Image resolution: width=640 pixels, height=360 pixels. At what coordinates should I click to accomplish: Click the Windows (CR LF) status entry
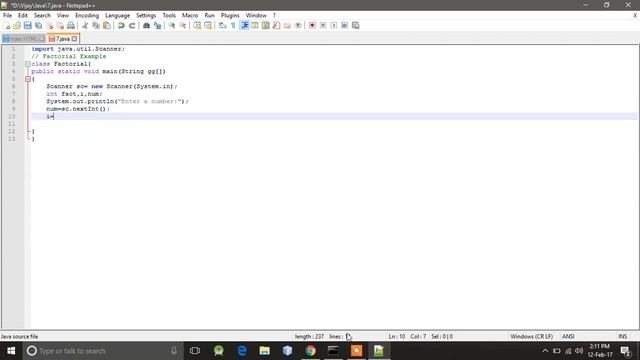(531, 336)
